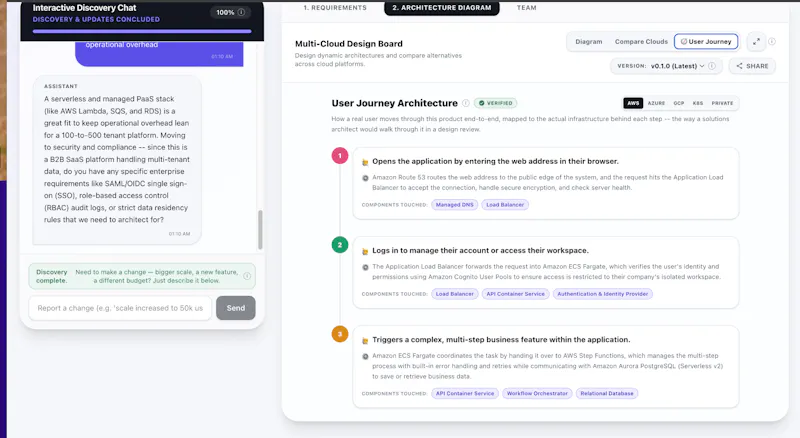
Task: Click the info icon in Discovery complete banner
Action: tap(247, 276)
